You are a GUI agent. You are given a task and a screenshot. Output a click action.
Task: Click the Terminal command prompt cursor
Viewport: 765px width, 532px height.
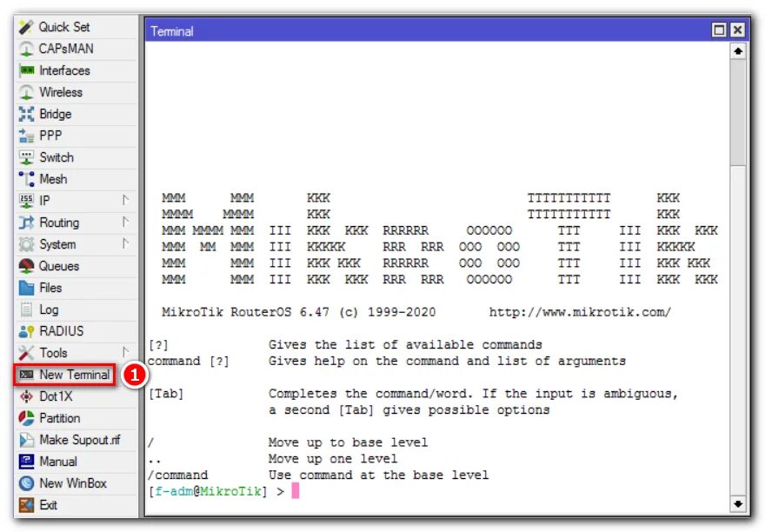[296, 491]
